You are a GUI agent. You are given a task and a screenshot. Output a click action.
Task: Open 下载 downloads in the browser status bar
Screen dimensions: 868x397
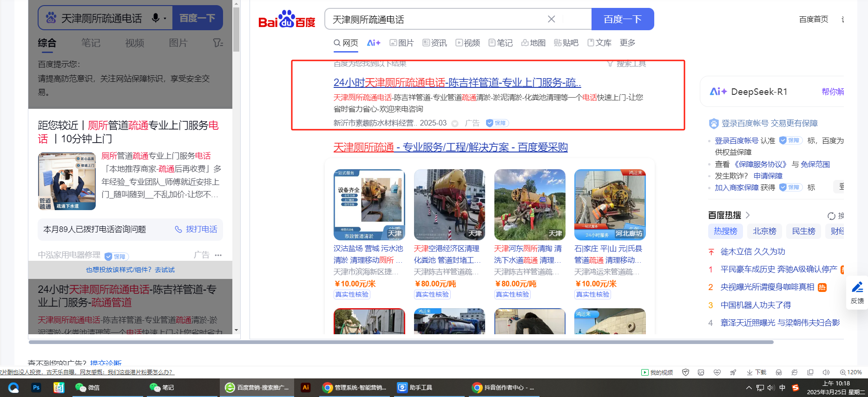pos(756,372)
